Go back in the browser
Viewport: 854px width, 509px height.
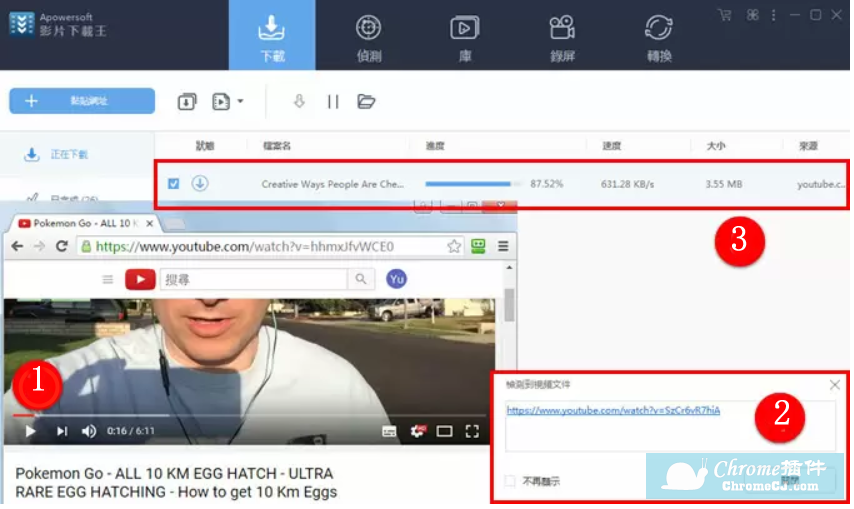[17, 247]
